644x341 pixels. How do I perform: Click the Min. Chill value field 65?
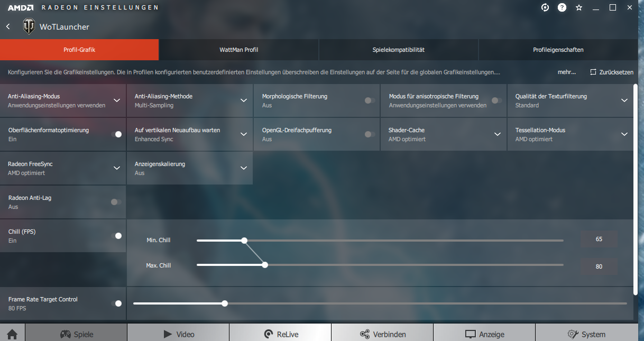599,239
